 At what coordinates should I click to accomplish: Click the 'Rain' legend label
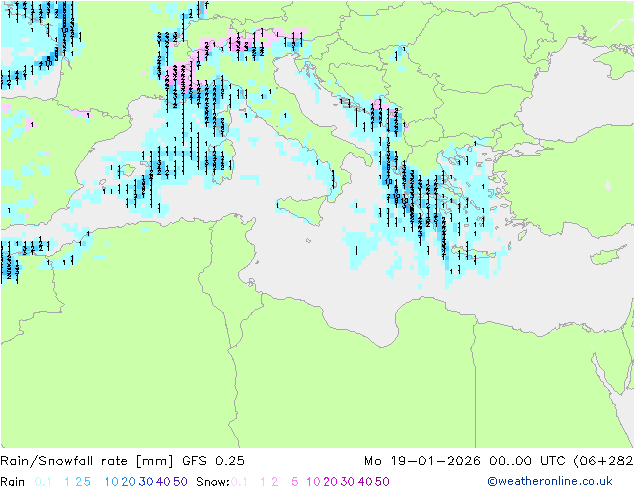[x=13, y=482]
